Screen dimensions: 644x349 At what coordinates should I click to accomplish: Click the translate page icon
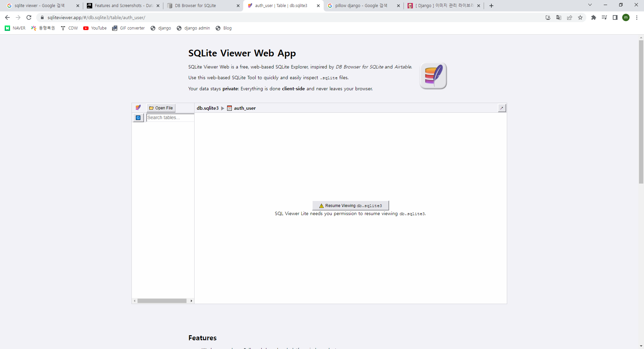(x=559, y=17)
